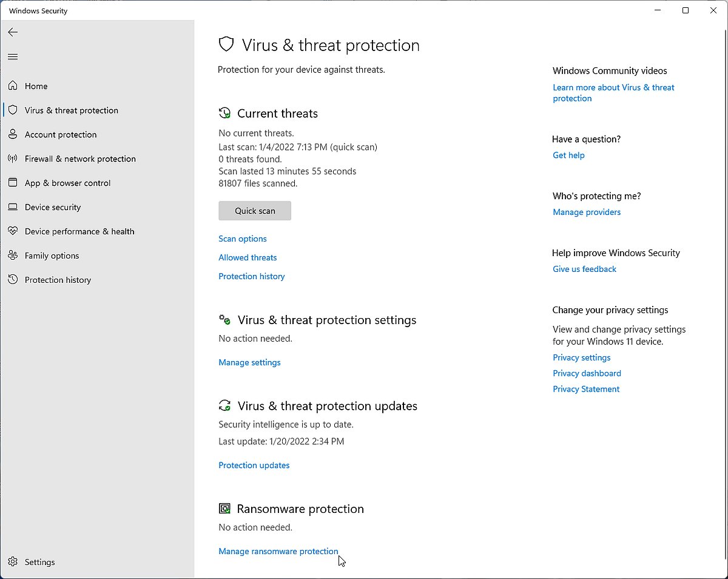728x579 pixels.
Task: Start a Quick scan
Action: pos(255,211)
